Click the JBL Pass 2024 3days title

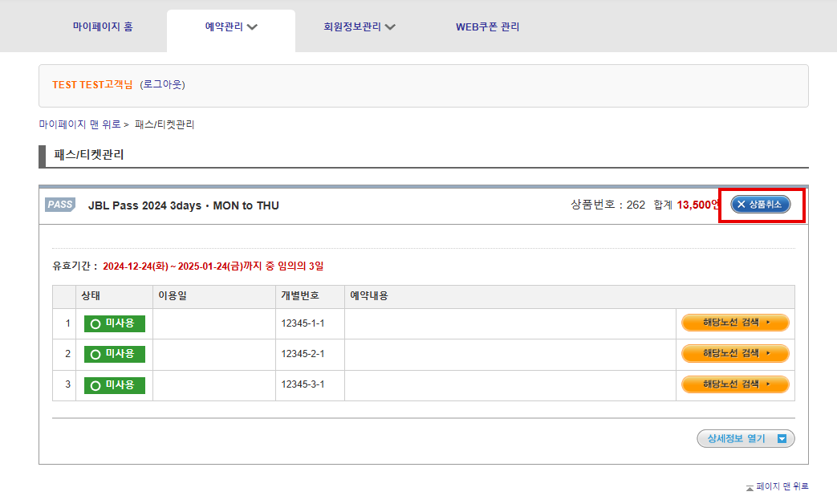coord(184,205)
